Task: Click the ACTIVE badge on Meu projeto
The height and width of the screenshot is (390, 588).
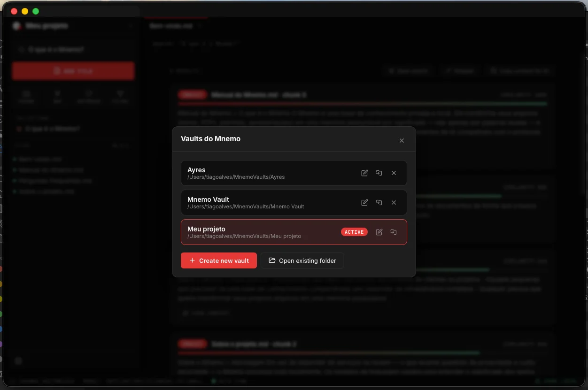Action: pyautogui.click(x=354, y=232)
